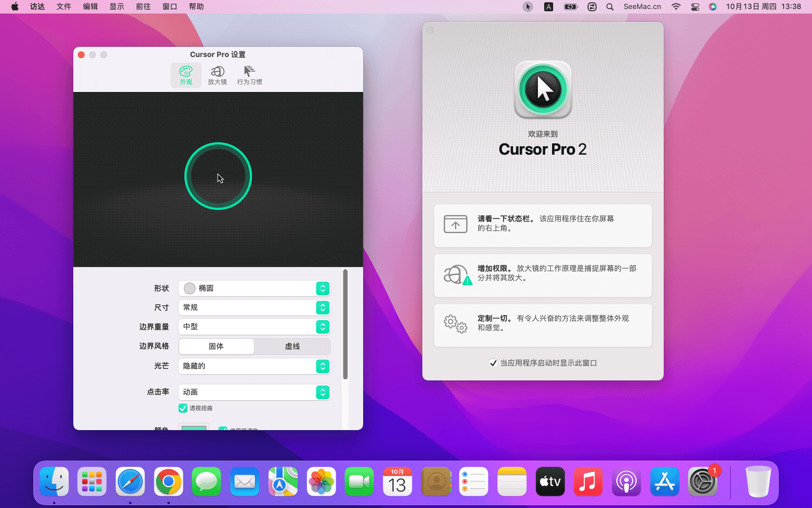Switch to the 行为习惯 behavior tab
Screen dimensions: 812x508
point(249,75)
